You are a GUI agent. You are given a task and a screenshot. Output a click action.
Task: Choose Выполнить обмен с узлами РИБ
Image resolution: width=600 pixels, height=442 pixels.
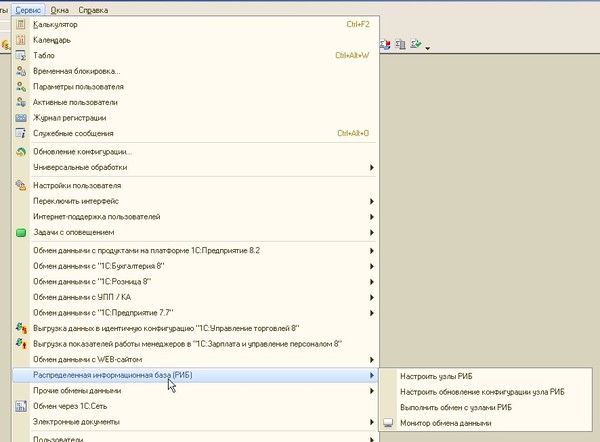click(485, 408)
